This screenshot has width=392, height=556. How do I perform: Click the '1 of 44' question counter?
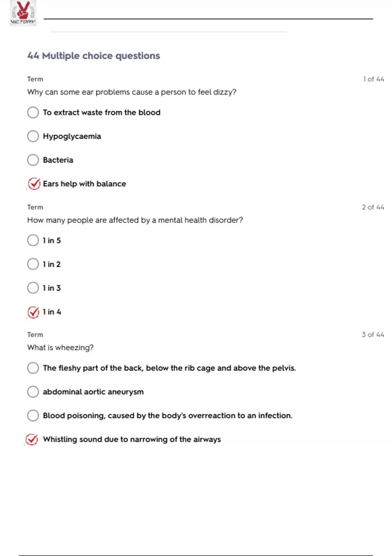373,79
